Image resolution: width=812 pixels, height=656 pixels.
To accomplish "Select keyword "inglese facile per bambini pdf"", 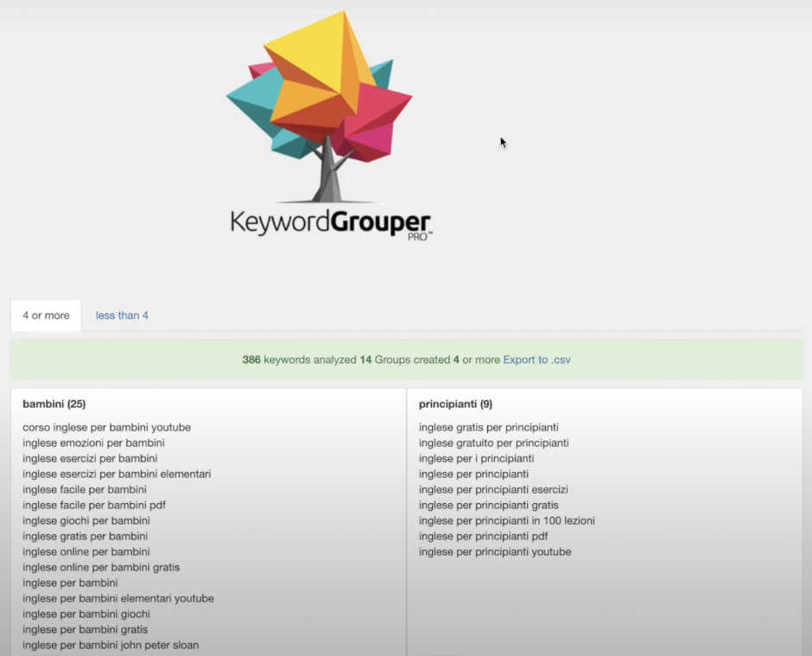I will [x=98, y=505].
